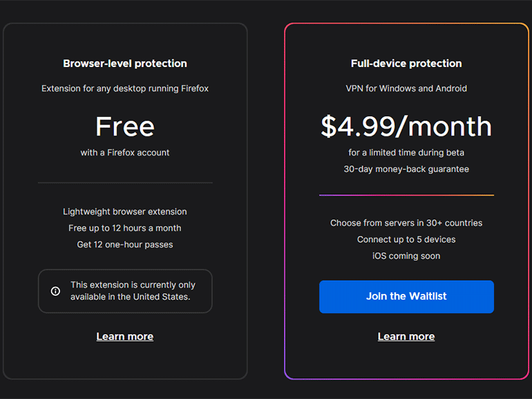Open Learn more under Browser-level protection
Screen dimensions: 532x399
tap(125, 336)
